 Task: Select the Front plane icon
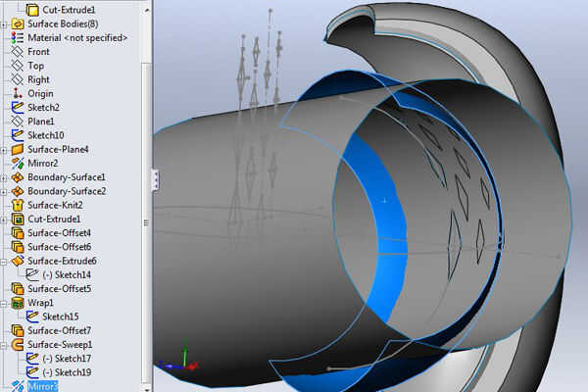click(x=18, y=52)
